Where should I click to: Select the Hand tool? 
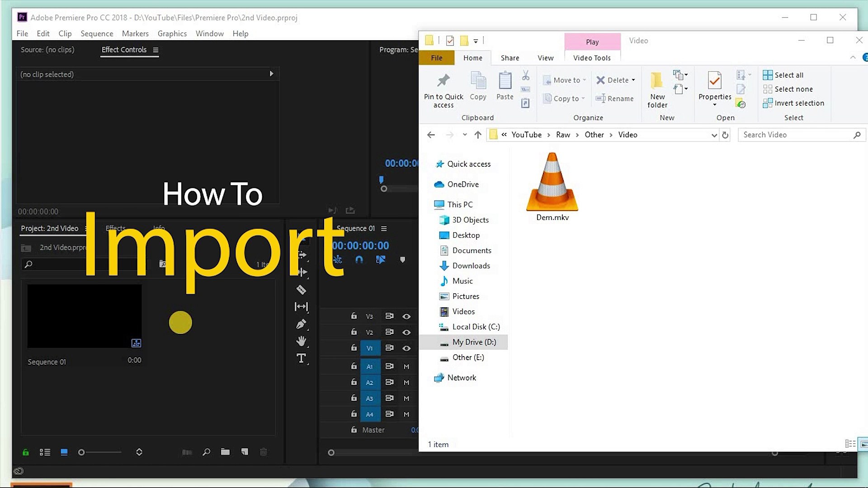tap(301, 341)
